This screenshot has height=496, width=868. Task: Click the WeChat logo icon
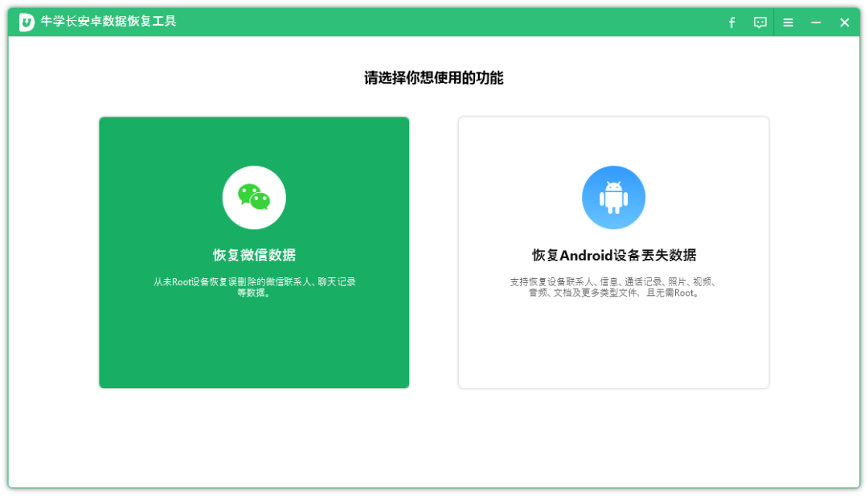(x=254, y=198)
